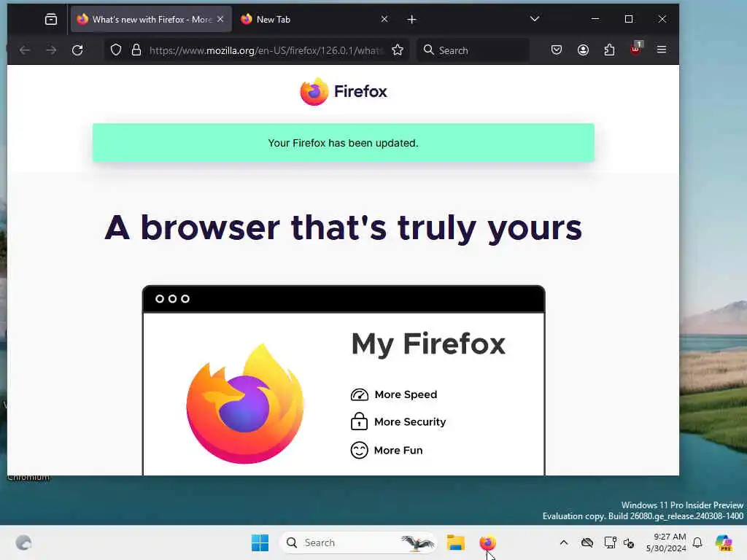Click the More Security lock icon
Viewport: 747px width, 560px height.
[x=359, y=421]
